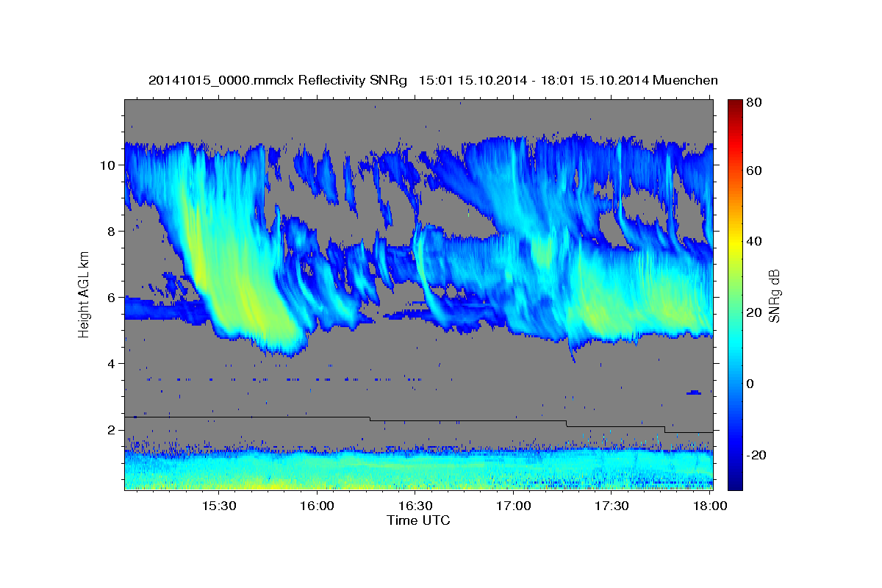Viewport: 882px width, 588px height.
Task: Select the 17:30 time tick label
Action: (x=612, y=506)
